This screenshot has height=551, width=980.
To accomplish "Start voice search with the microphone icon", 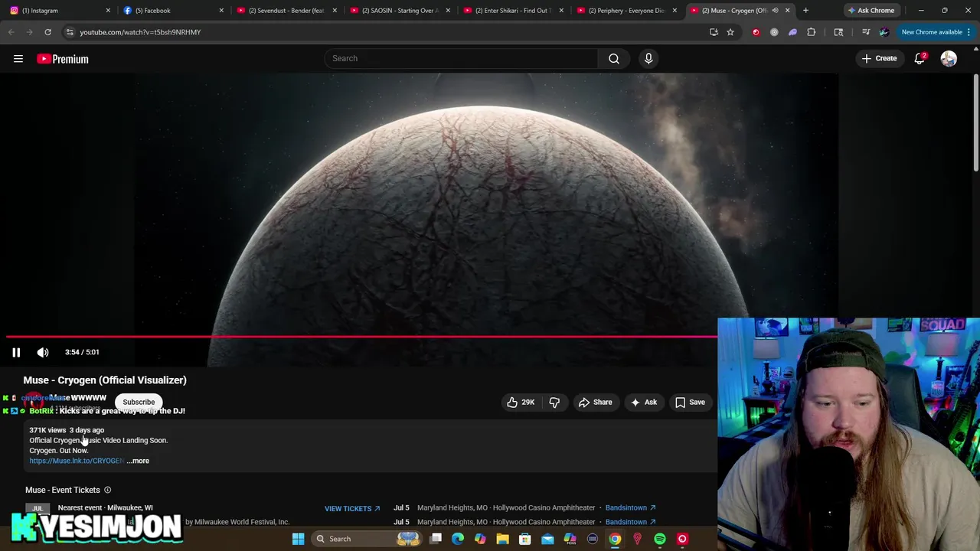I will (x=648, y=58).
